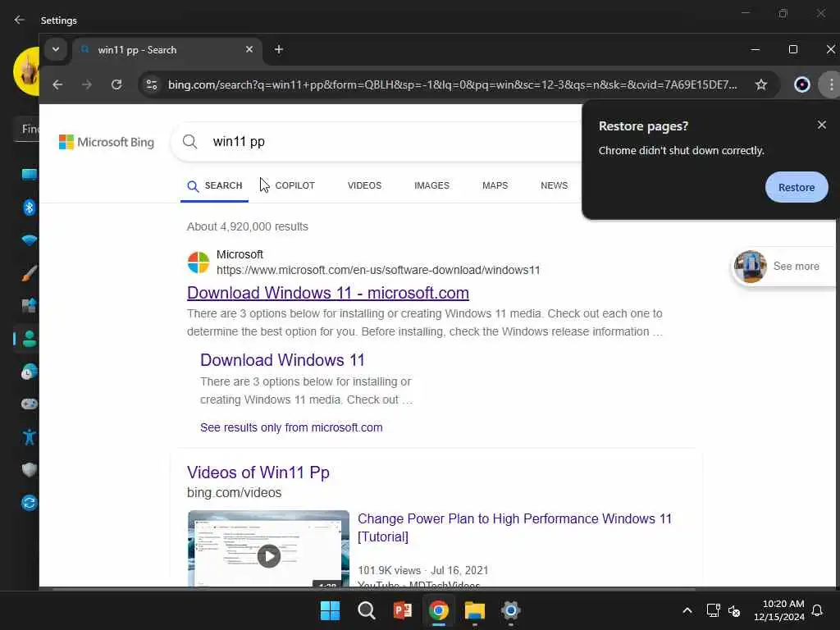Open Personalization brush icon in Settings
The width and height of the screenshot is (840, 630).
click(x=29, y=272)
